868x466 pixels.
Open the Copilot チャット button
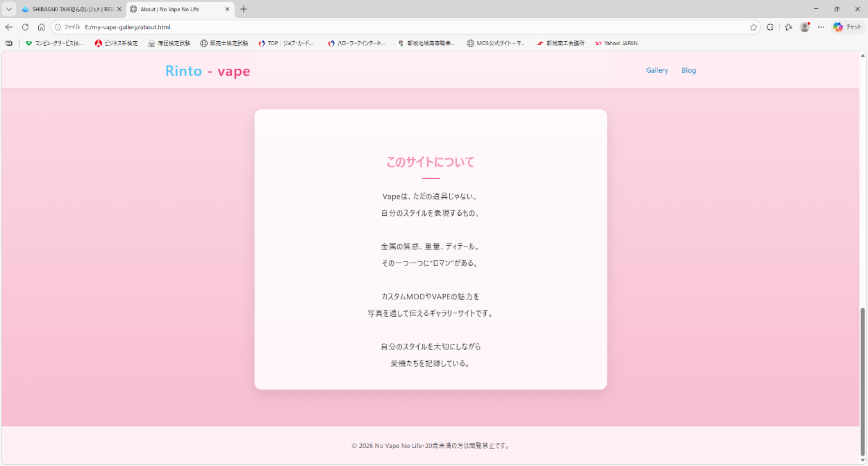coord(848,27)
